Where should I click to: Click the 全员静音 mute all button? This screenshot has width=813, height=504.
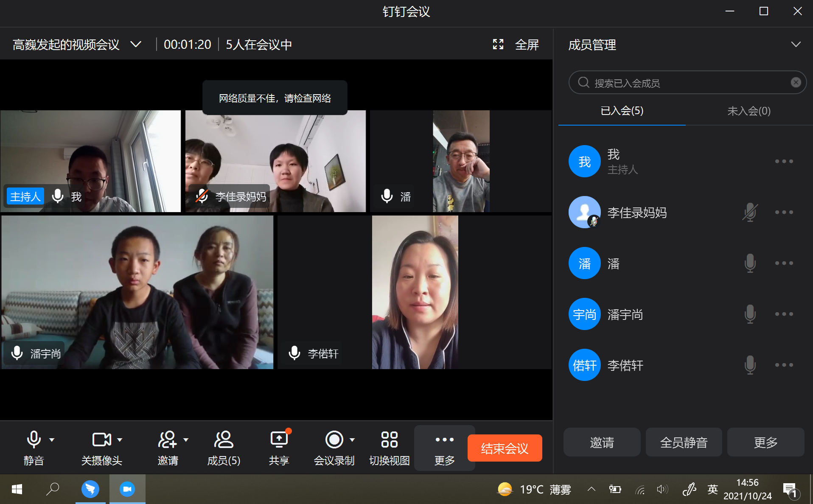(x=684, y=442)
